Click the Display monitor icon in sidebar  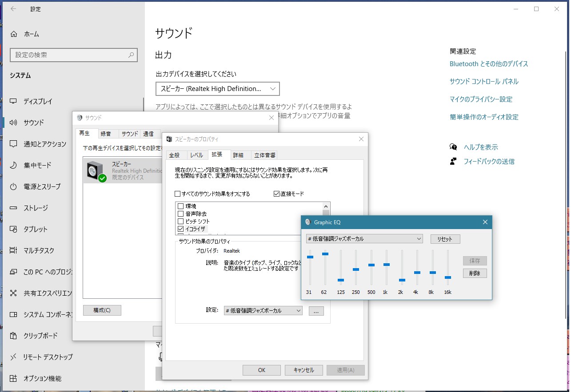click(14, 101)
